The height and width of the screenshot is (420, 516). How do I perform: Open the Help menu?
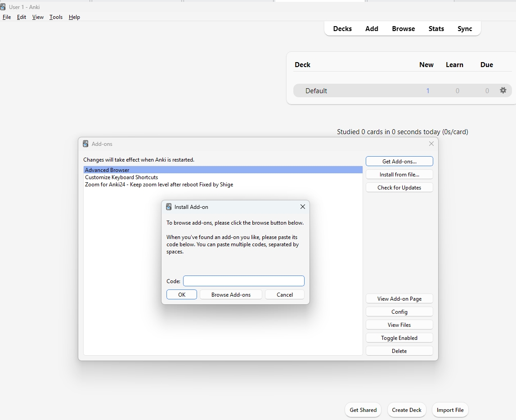click(74, 17)
